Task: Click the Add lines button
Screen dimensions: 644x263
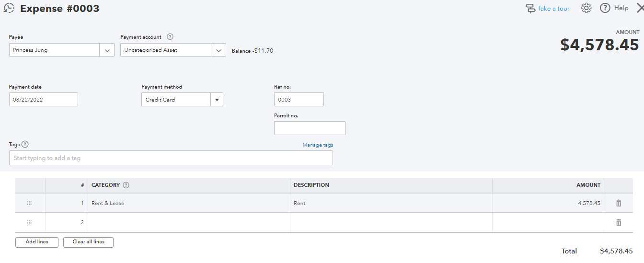Action: click(x=37, y=242)
